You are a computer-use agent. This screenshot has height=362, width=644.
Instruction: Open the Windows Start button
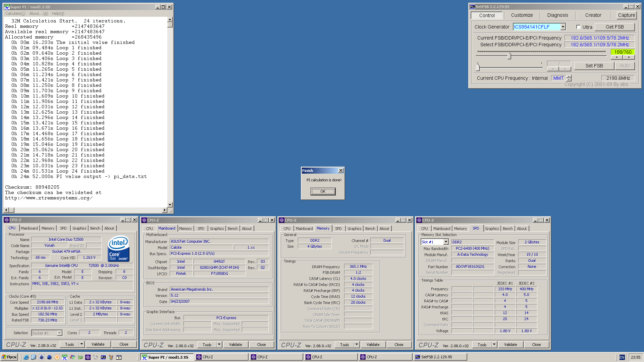(9, 357)
